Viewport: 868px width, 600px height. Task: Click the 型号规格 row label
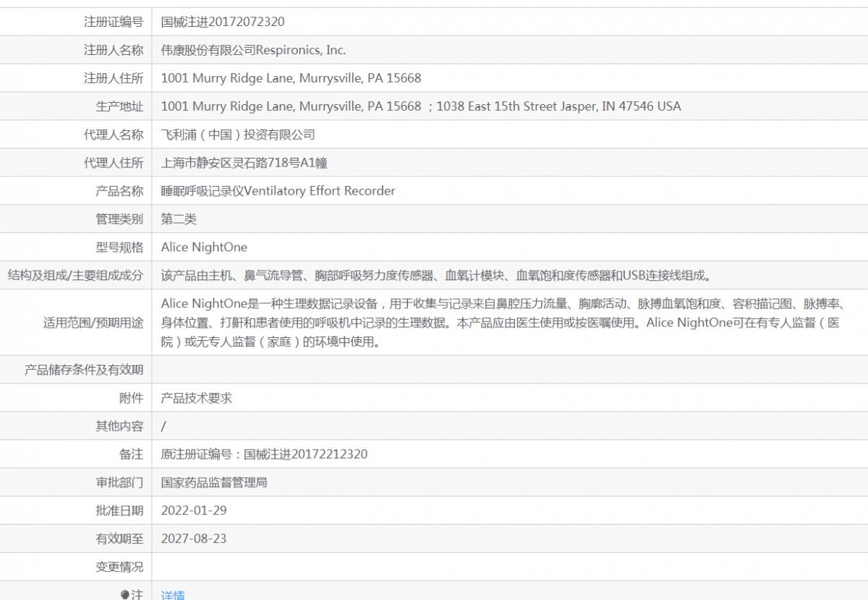point(119,248)
